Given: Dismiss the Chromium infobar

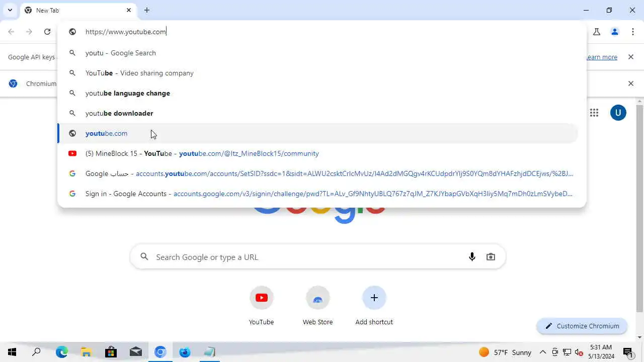Looking at the screenshot, I should coord(630,83).
